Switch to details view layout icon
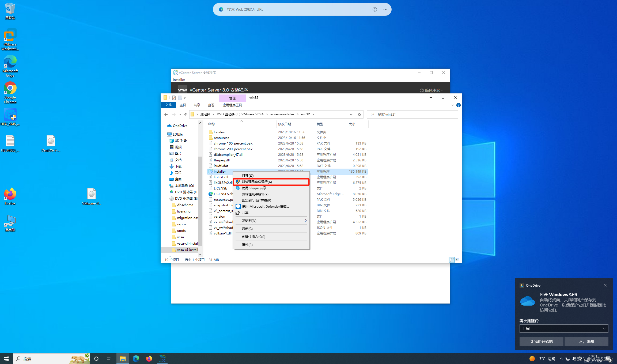Screen dimensions: 617x364 (x=452, y=260)
